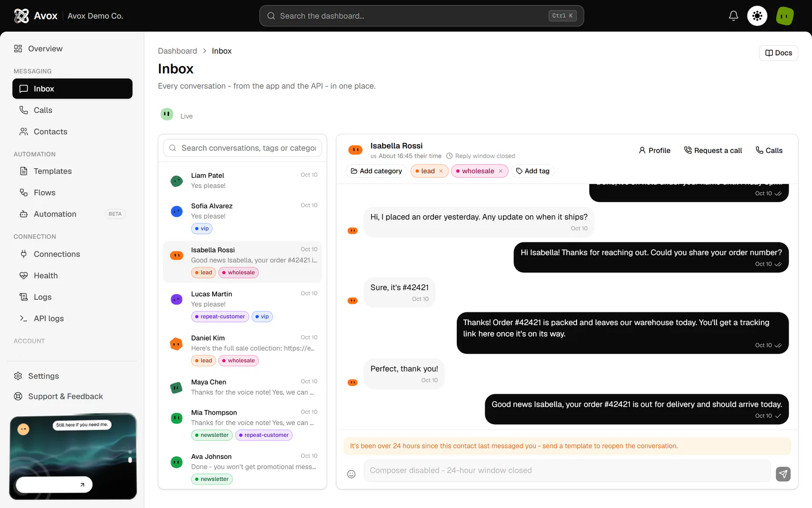This screenshot has width=812, height=508.
Task: Navigate to Flows
Action: [x=72, y=193]
